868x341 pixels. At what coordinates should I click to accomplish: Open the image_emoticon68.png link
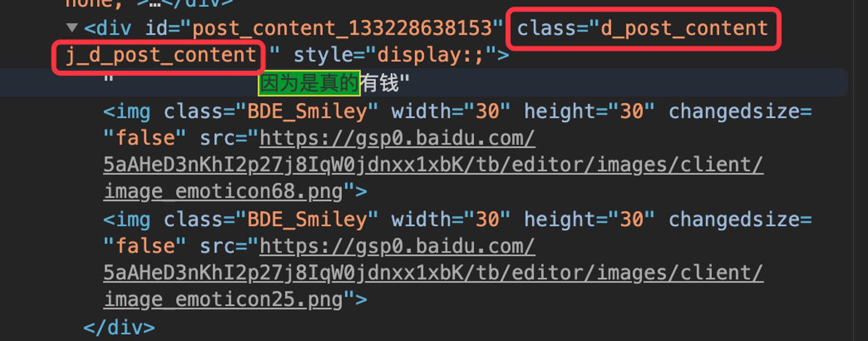coord(224,192)
